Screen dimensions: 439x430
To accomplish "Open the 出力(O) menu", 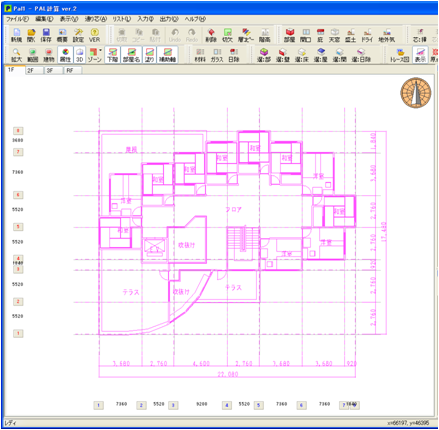I will (169, 19).
